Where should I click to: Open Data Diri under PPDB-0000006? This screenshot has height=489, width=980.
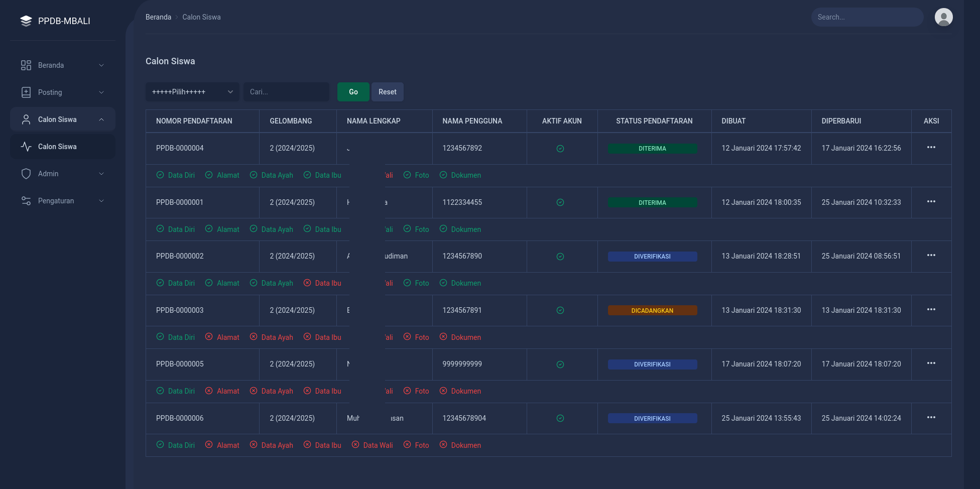(176, 445)
